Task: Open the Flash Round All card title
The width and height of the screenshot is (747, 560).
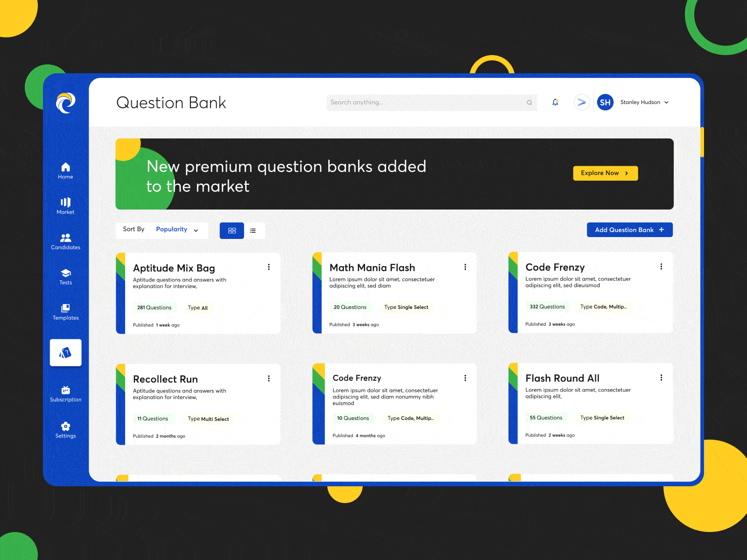Action: [x=562, y=378]
